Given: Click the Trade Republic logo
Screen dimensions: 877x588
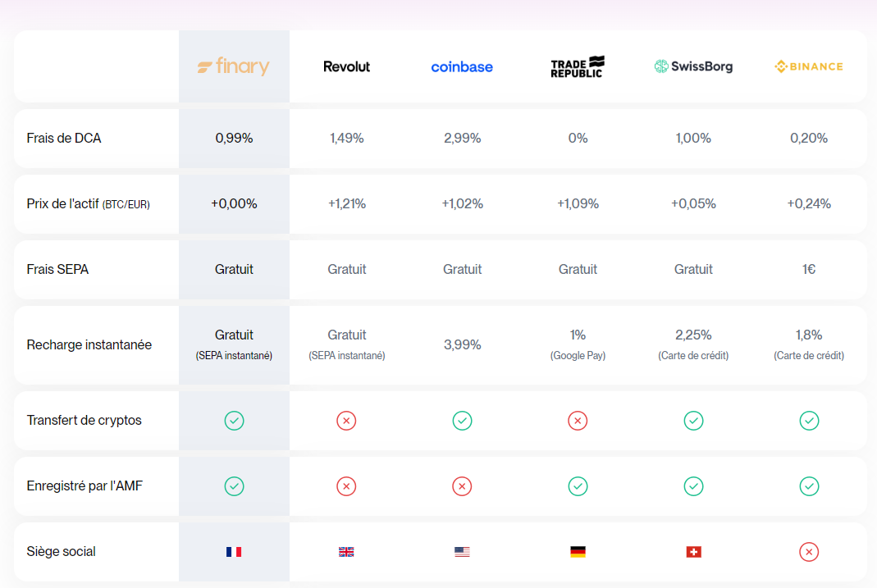Looking at the screenshot, I should [578, 66].
